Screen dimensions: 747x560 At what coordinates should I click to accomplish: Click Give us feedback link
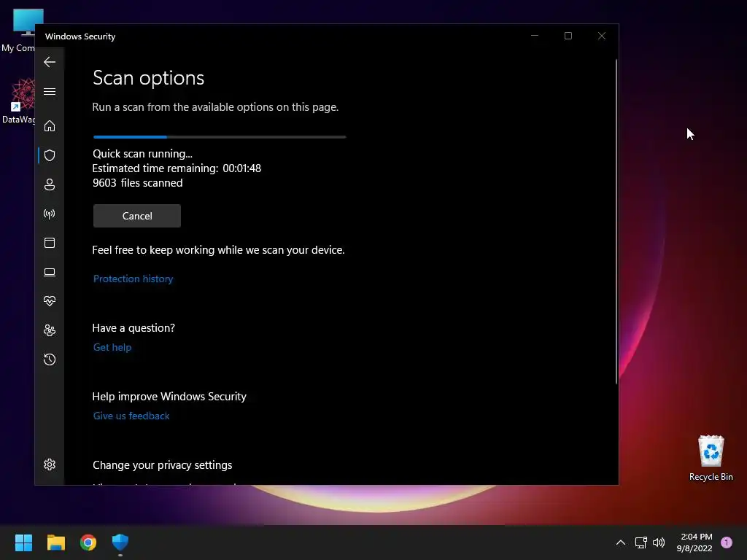pos(131,416)
